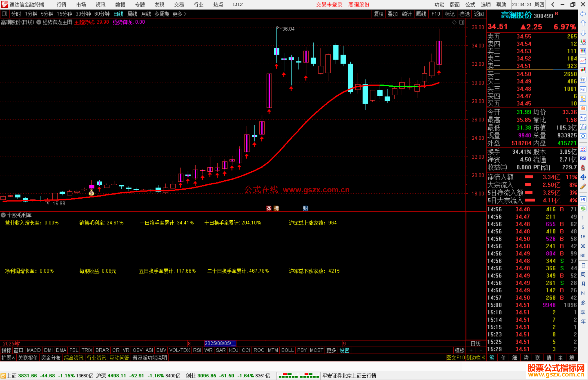
Task: Click the 复权 button
Action: (379, 14)
